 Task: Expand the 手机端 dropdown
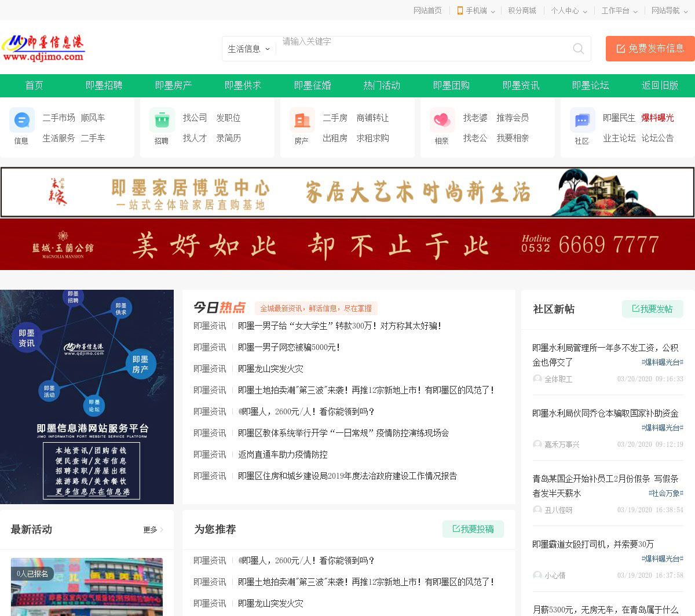476,10
